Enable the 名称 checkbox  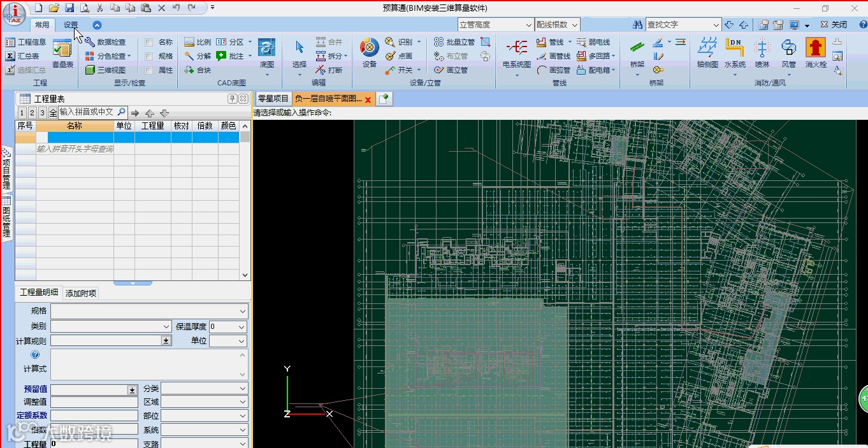pyautogui.click(x=148, y=43)
